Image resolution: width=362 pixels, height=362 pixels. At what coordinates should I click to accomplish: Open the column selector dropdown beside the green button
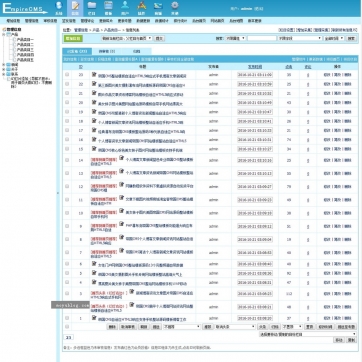(127, 38)
